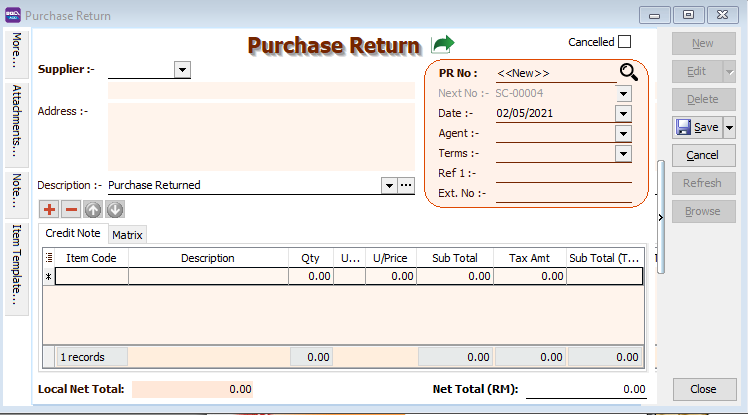Switch to the Matrix tab
Screen dimensions: 748x415
point(127,235)
